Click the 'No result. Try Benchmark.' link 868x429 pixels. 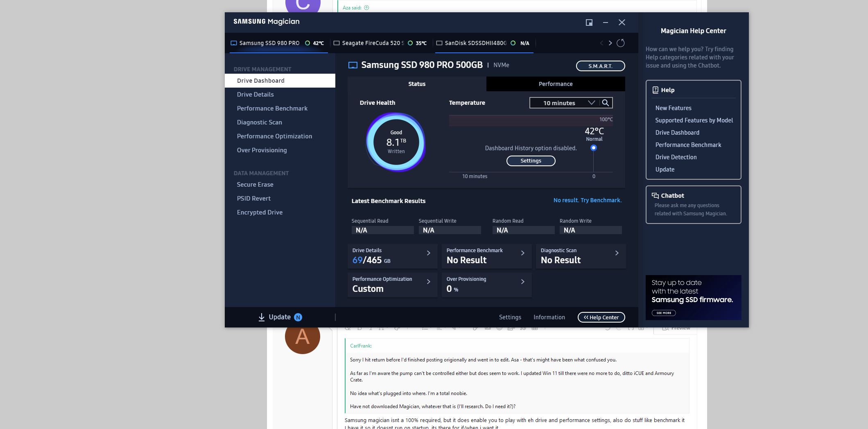588,200
